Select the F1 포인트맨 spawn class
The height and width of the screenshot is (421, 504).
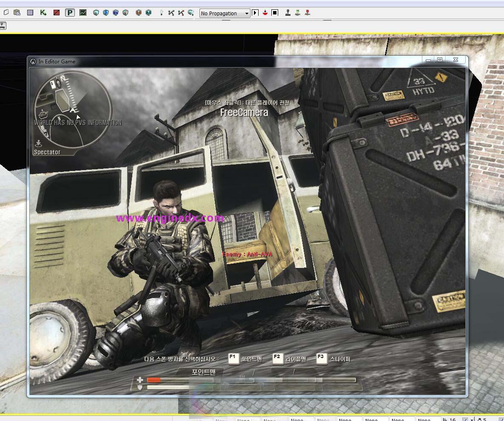coord(245,358)
